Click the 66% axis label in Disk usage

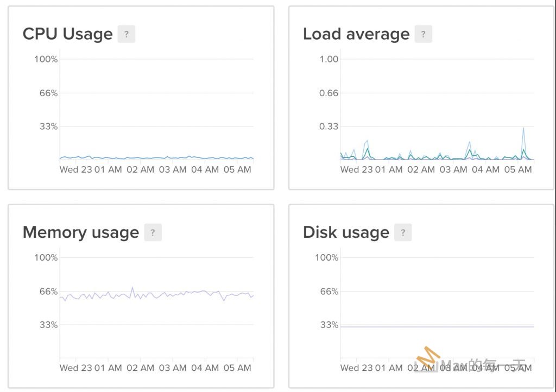pyautogui.click(x=328, y=292)
